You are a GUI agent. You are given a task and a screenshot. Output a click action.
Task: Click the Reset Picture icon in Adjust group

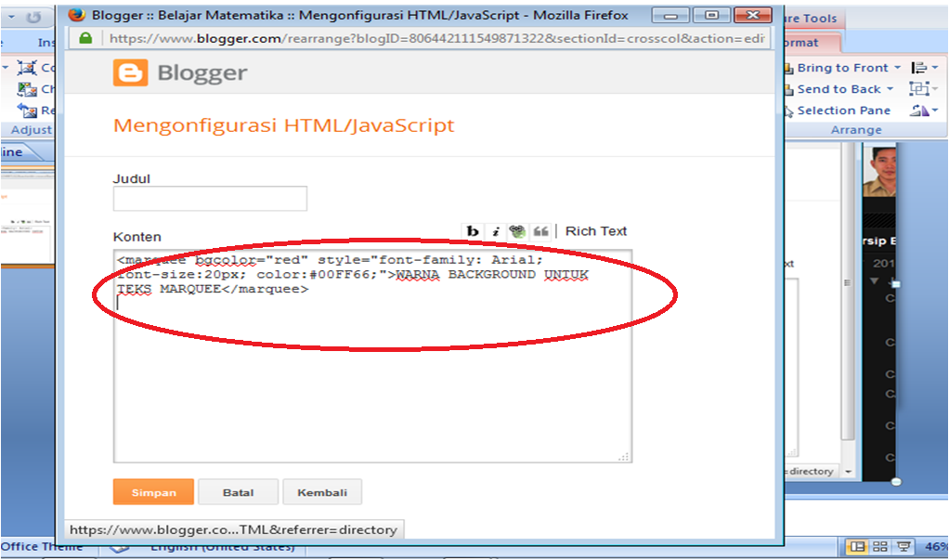pos(27,111)
